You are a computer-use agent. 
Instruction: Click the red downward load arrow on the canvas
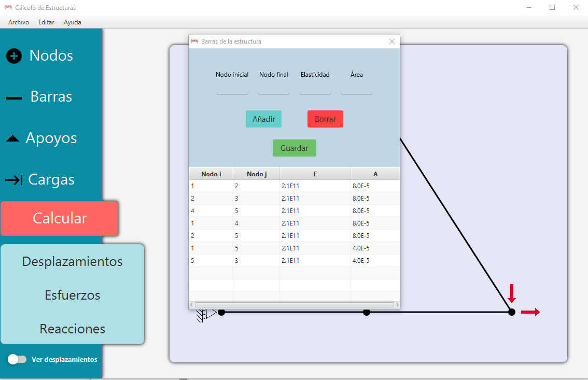(512, 294)
